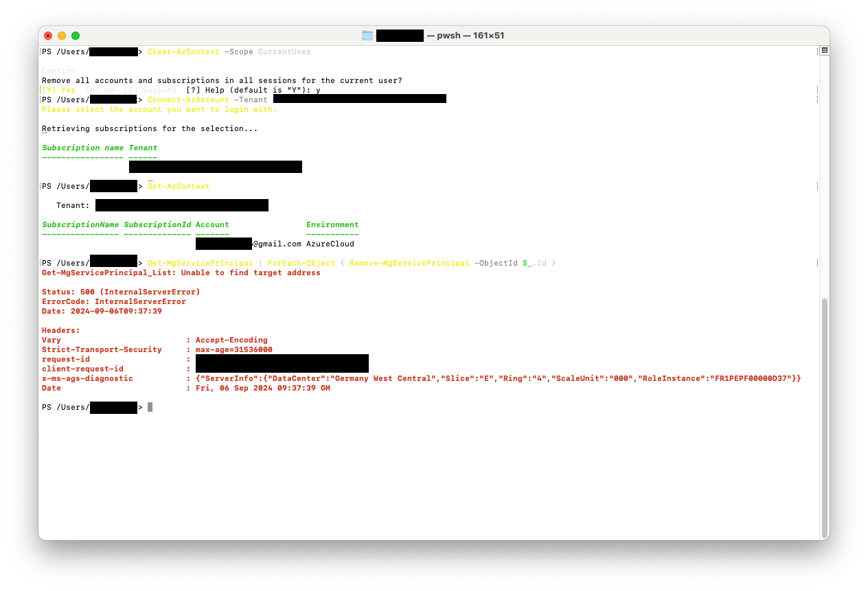Click the terminal vertical scrollbar thumb
This screenshot has width=868, height=591.
(825, 417)
